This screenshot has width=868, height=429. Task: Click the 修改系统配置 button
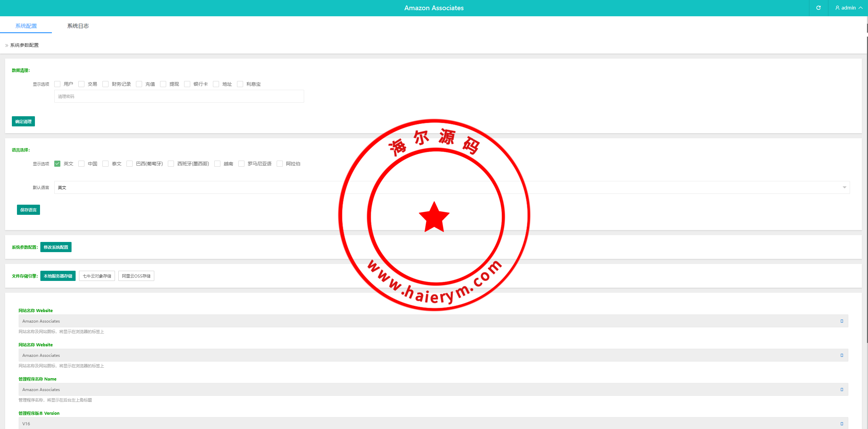56,247
